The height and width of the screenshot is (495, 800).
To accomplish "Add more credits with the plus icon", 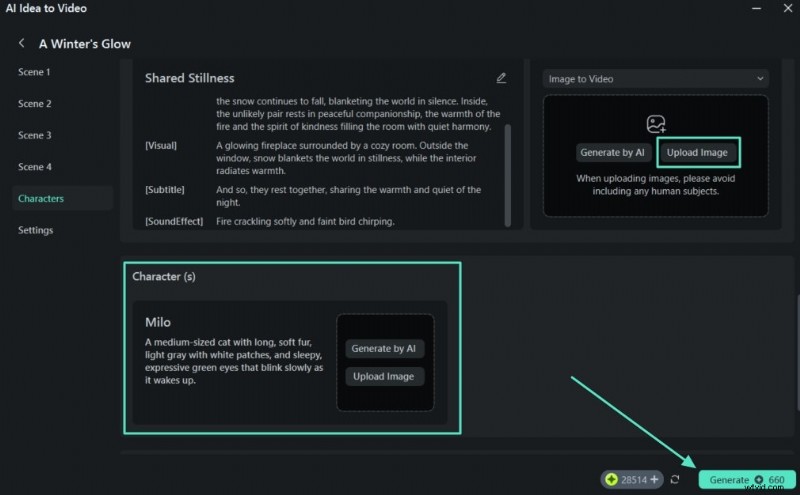I will 654,480.
